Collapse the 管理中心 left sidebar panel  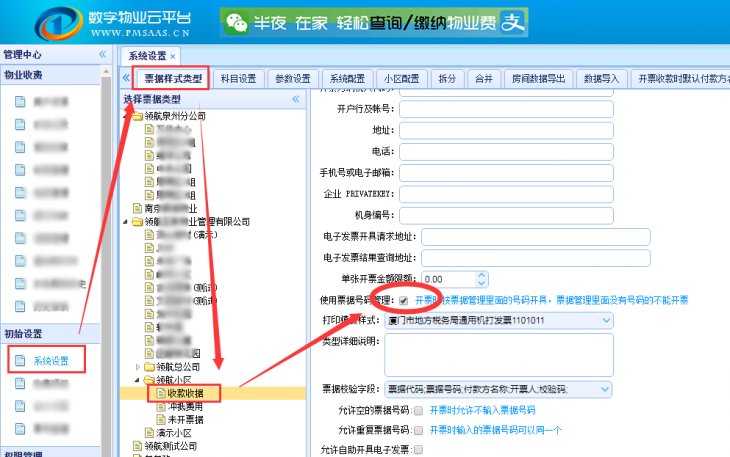[x=102, y=54]
